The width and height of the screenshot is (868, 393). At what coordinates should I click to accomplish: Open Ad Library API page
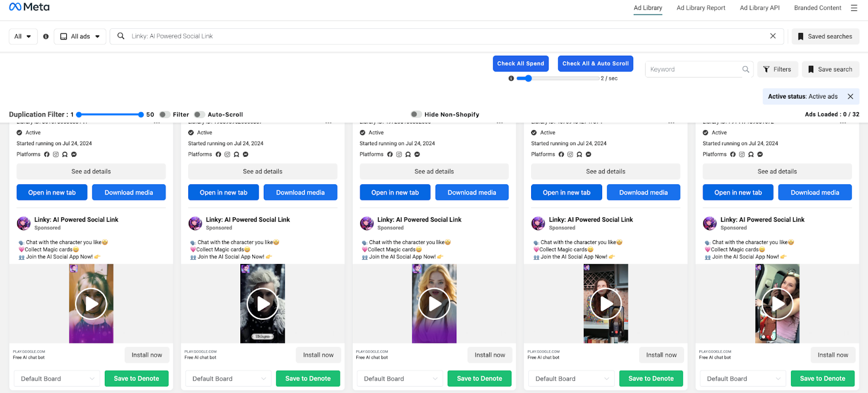pos(759,8)
